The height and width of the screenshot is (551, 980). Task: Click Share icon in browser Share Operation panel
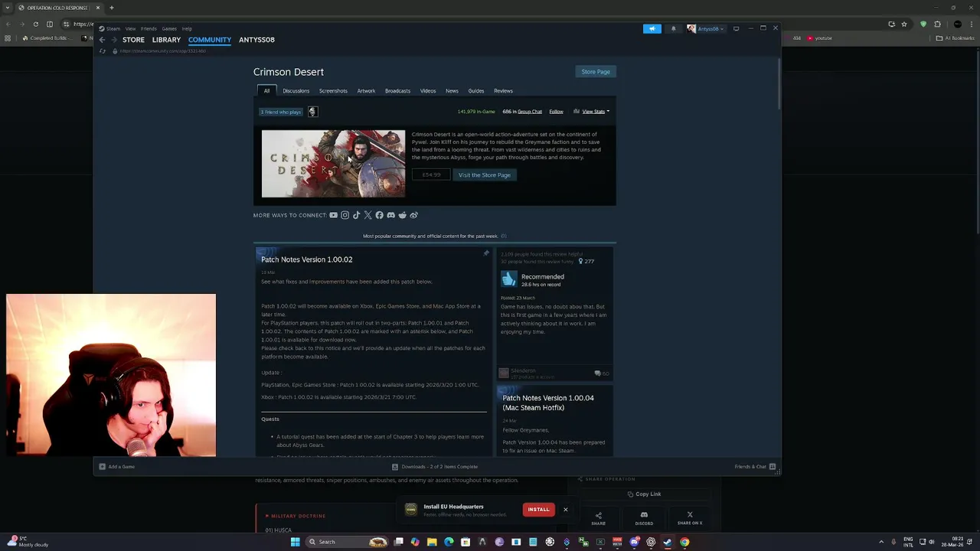[x=598, y=518]
